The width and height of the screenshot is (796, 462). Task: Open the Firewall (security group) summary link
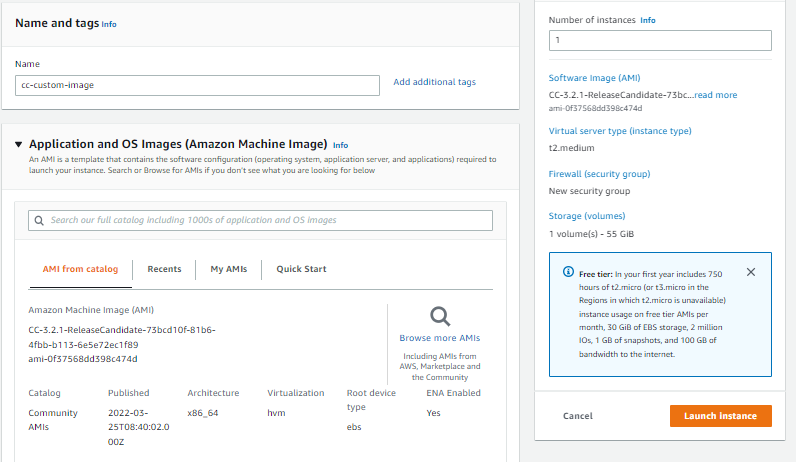click(599, 174)
